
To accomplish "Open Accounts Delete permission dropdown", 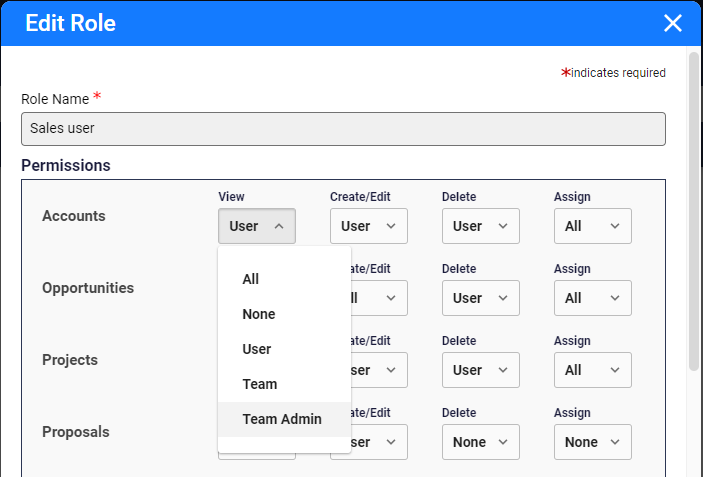I will 481,226.
